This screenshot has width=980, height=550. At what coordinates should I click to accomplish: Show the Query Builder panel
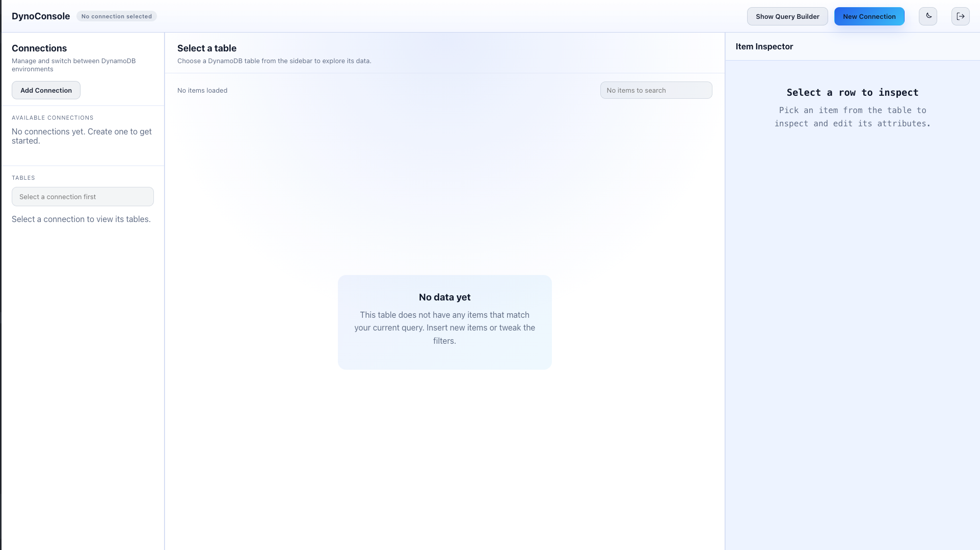click(787, 16)
